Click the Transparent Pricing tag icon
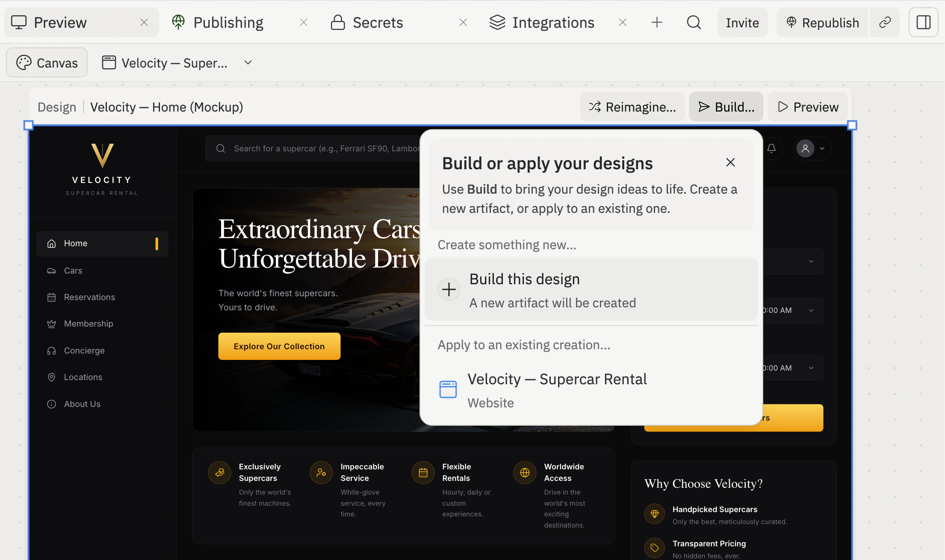945x560 pixels. pos(655,548)
